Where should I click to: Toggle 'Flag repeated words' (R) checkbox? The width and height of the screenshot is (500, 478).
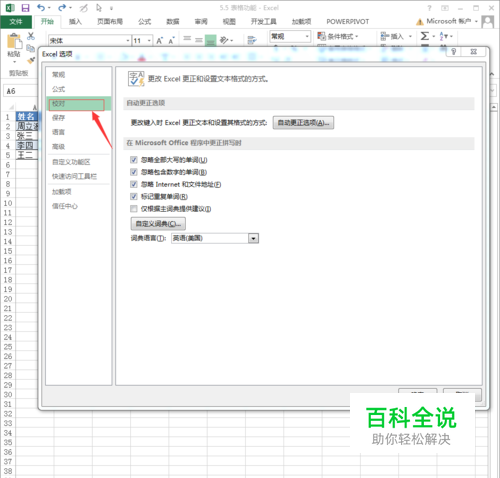click(x=134, y=196)
